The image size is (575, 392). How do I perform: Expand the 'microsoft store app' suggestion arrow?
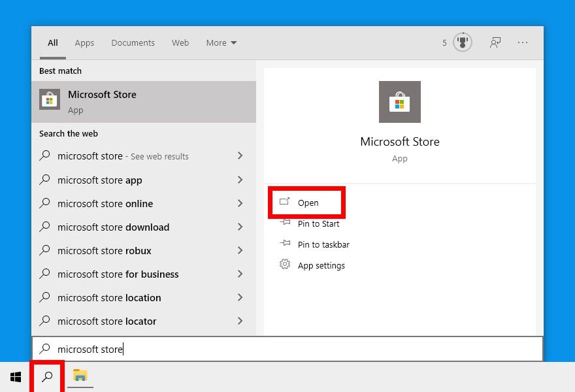point(240,180)
